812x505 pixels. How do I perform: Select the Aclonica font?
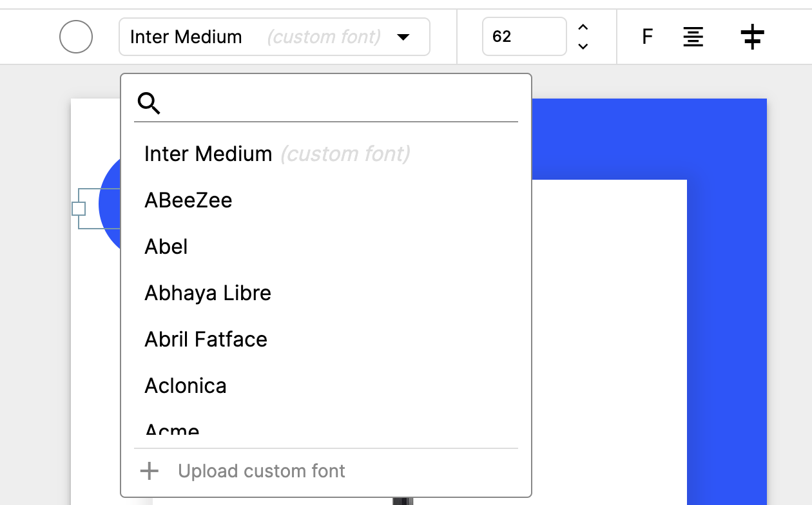[x=326, y=386]
